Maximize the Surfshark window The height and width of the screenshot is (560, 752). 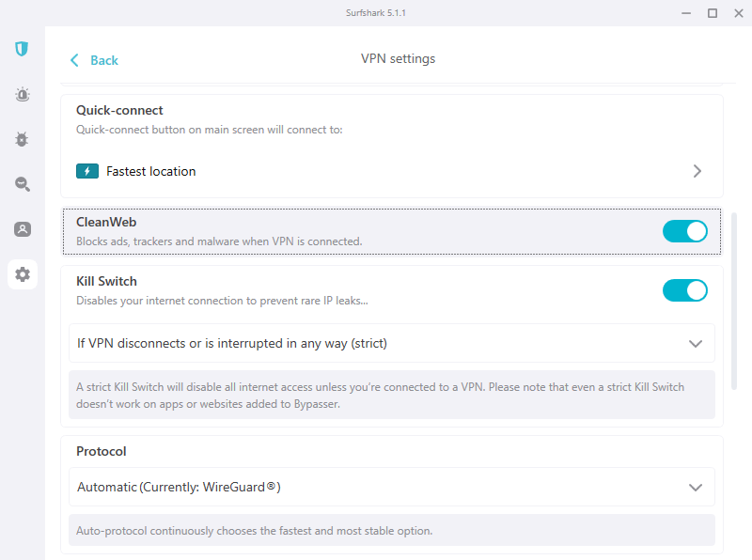point(712,13)
